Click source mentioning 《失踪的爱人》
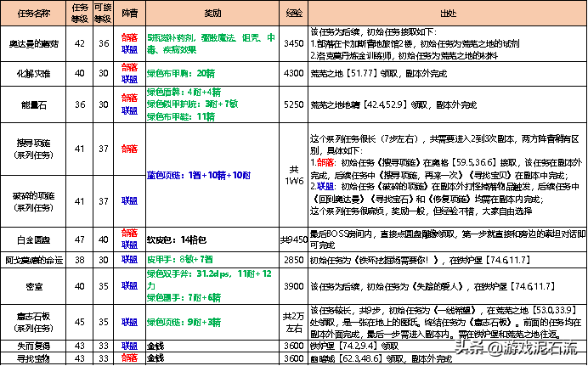Screen dimensions: 588x366 pos(433,286)
